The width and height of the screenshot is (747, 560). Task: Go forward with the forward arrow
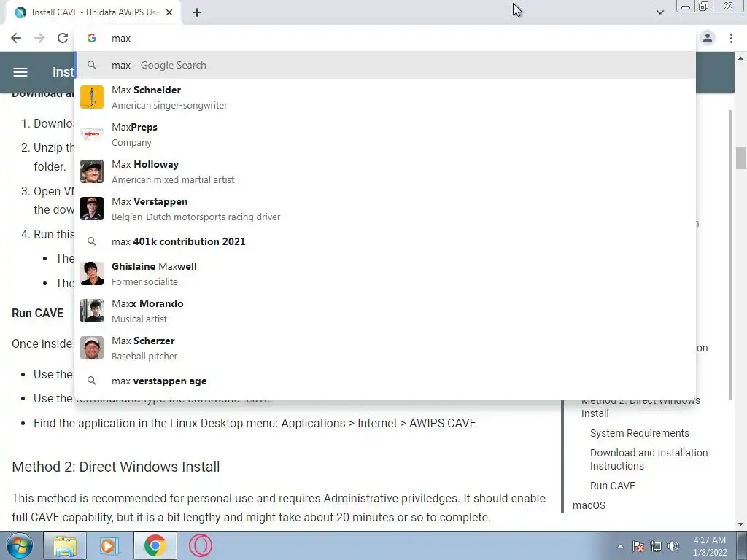pyautogui.click(x=39, y=38)
